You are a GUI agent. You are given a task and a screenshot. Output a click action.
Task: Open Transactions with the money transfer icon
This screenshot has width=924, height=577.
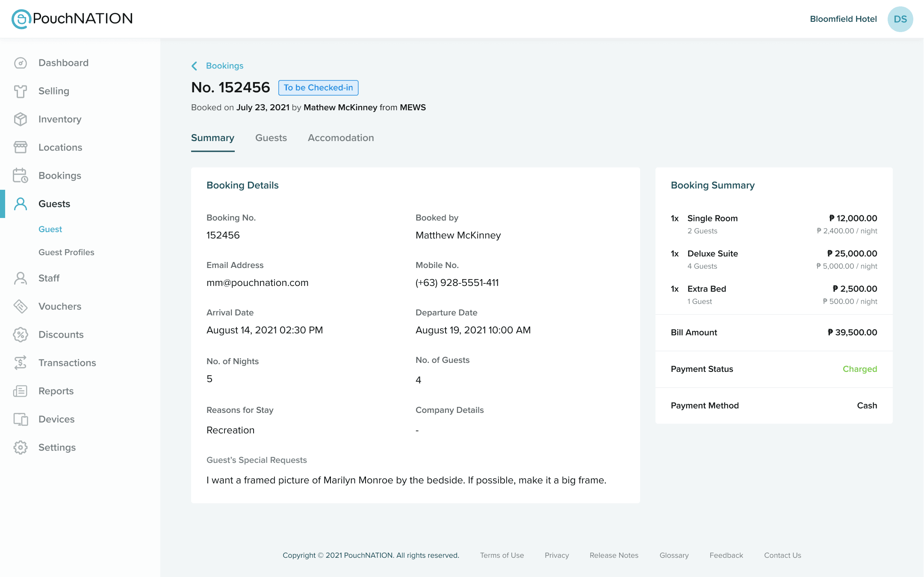click(20, 362)
